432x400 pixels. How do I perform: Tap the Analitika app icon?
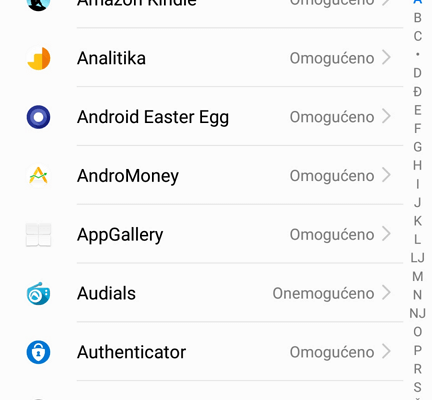[x=38, y=58]
